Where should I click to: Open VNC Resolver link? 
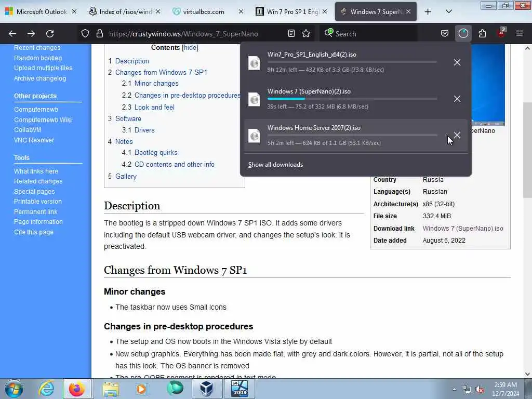(x=34, y=140)
